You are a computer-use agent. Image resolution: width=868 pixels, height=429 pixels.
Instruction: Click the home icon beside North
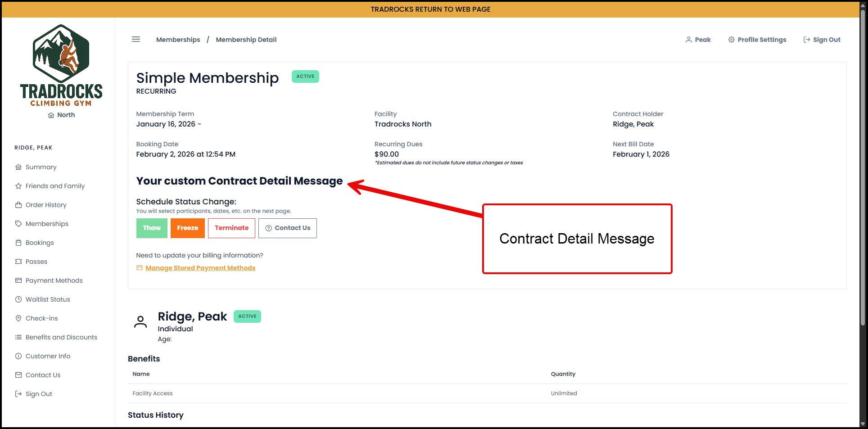(x=51, y=115)
